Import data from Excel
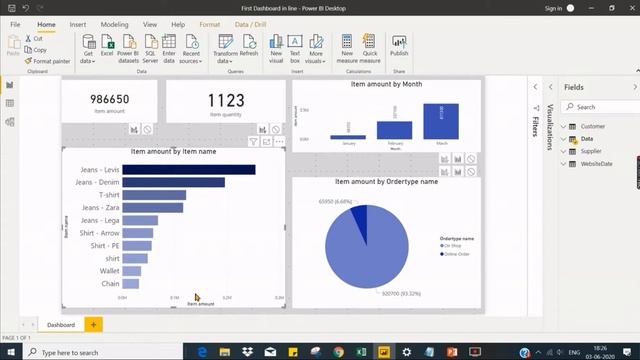 pyautogui.click(x=107, y=45)
